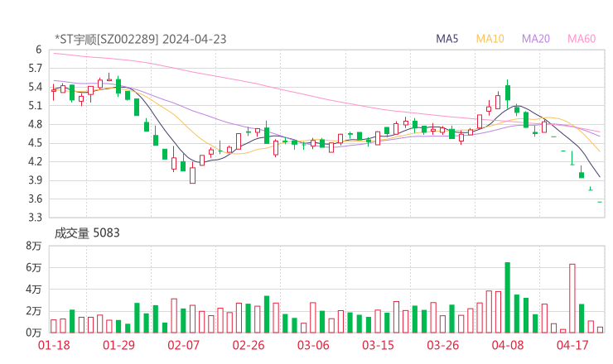Click the volume axis label 0万
Screen dimensions: 613x364
click(x=34, y=333)
